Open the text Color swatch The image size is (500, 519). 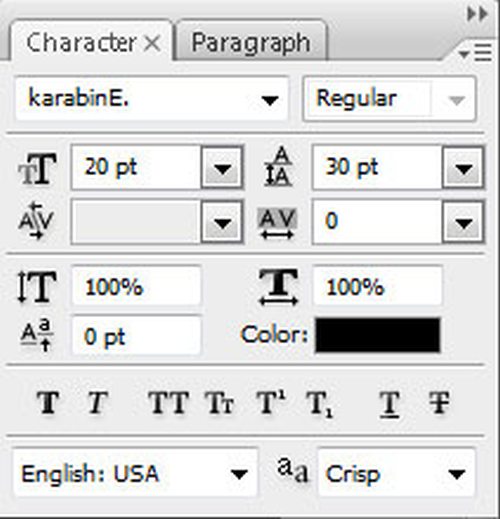(x=377, y=335)
